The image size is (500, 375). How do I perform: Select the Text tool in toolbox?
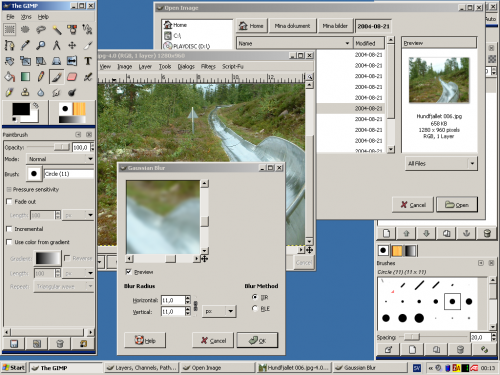88,61
